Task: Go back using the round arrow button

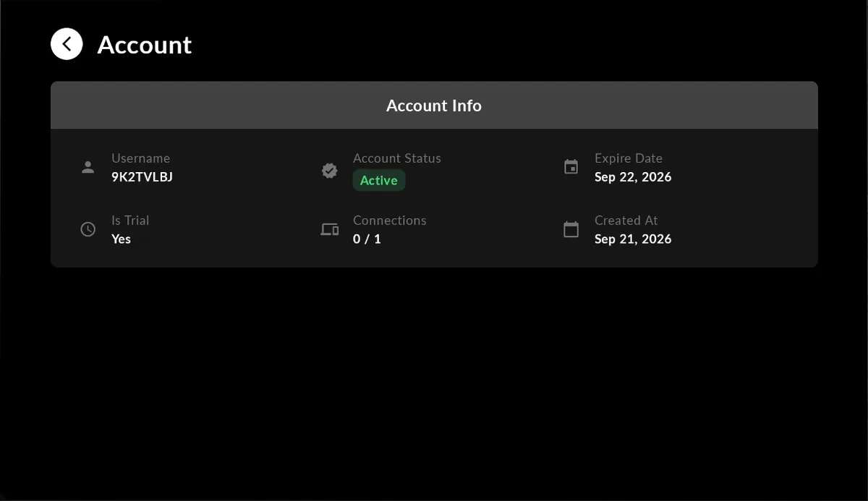Action: (x=67, y=44)
